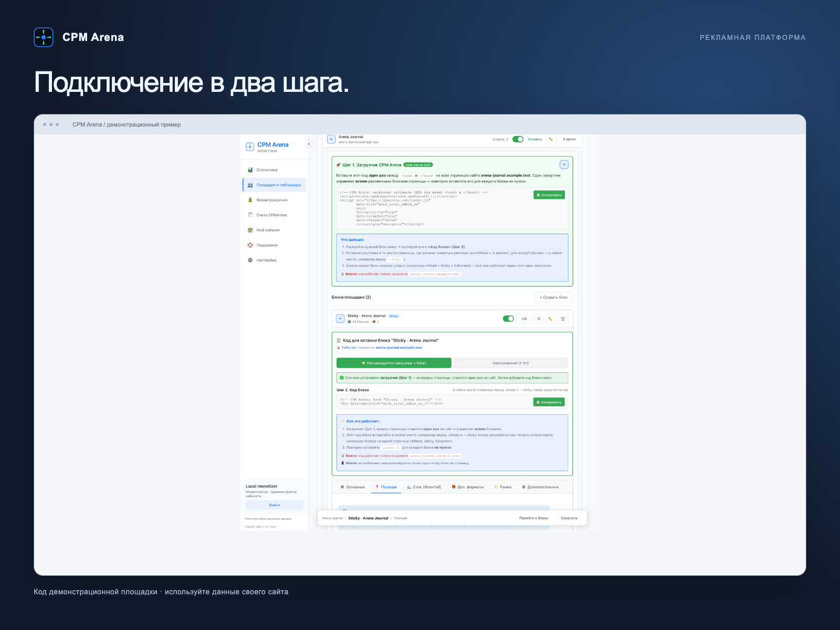
Task: Click the Выйти logout button
Action: (275, 505)
